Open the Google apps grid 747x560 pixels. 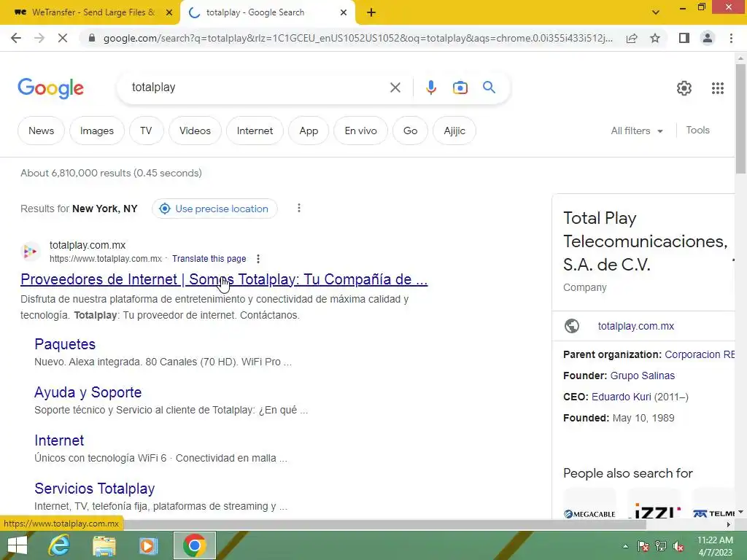718,88
